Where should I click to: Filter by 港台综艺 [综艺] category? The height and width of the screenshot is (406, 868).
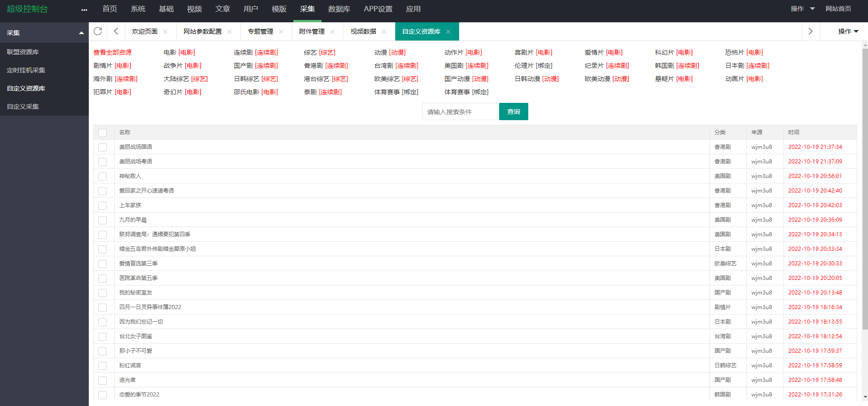coord(326,79)
